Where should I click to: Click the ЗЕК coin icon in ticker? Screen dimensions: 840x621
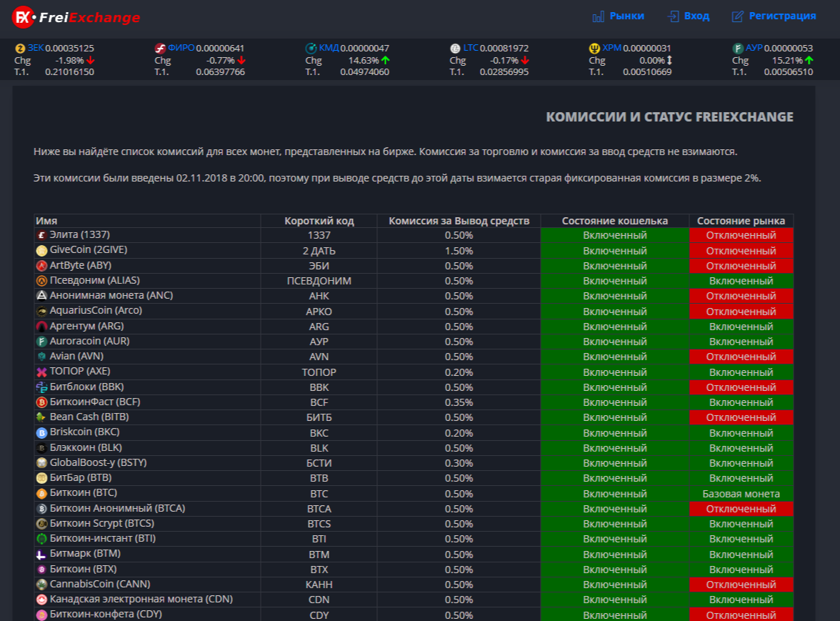[x=20, y=48]
